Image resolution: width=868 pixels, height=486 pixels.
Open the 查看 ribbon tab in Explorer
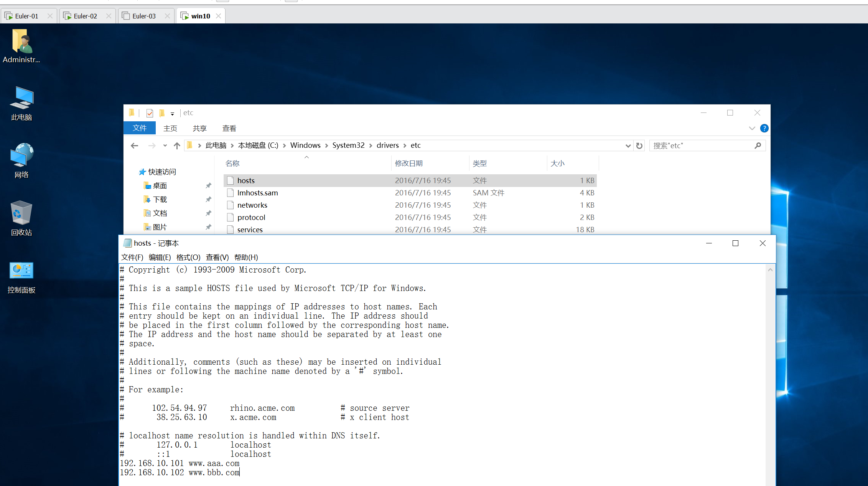click(229, 128)
